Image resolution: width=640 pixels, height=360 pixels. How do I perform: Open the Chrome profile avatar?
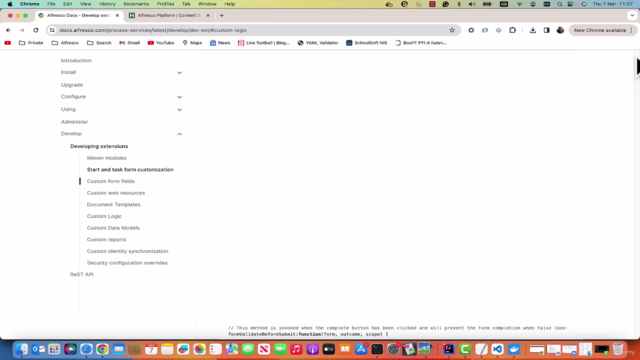pos(560,30)
